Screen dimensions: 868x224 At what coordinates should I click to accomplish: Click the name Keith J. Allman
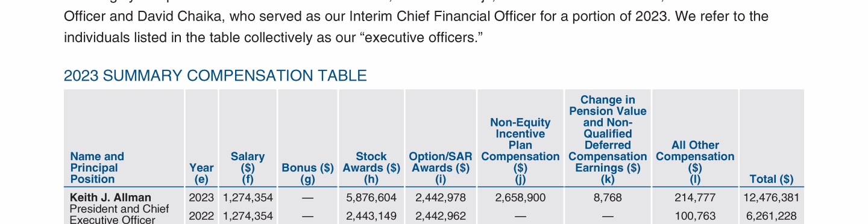click(111, 198)
